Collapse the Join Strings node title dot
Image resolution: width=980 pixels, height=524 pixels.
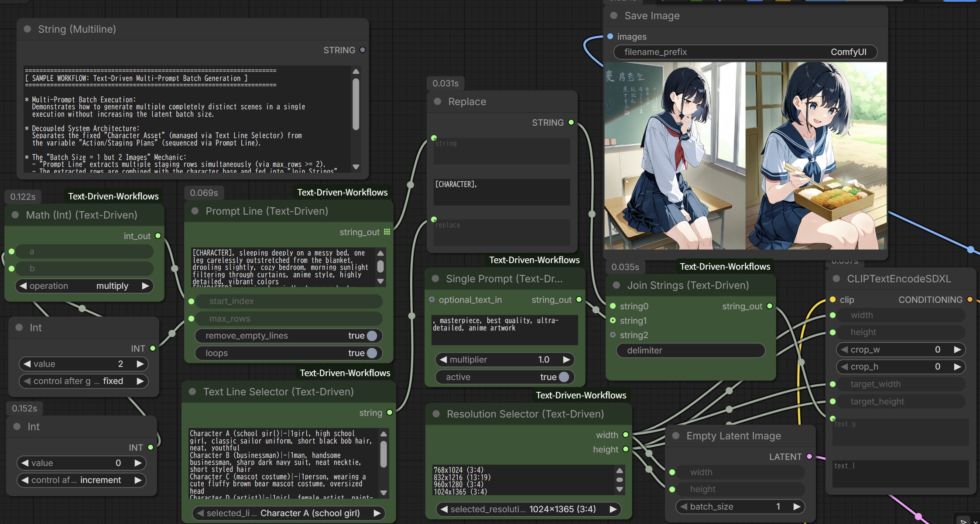coord(617,285)
